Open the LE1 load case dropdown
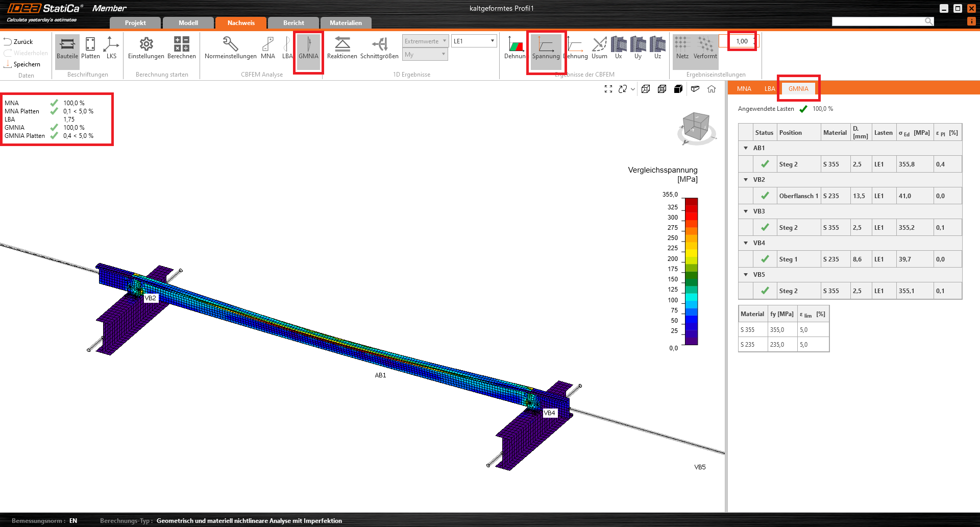The height and width of the screenshot is (527, 980). point(474,41)
